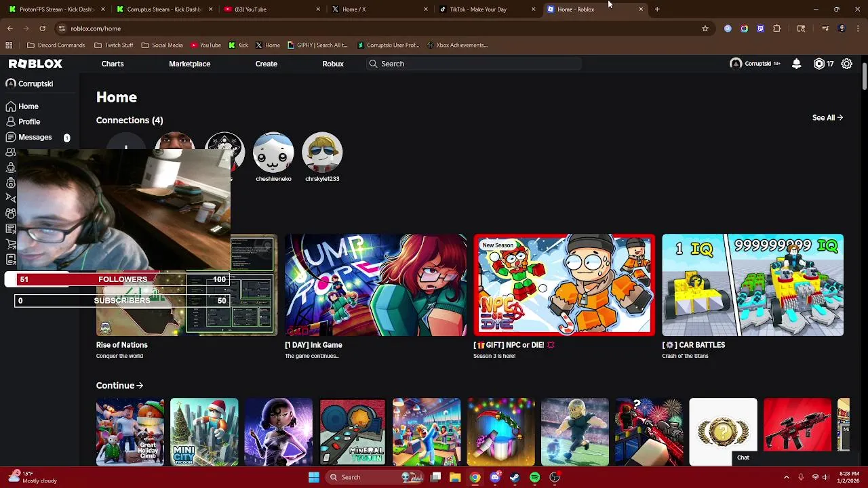The width and height of the screenshot is (868, 488).
Task: Open the bookmarks apps grid icon
Action: point(9,45)
